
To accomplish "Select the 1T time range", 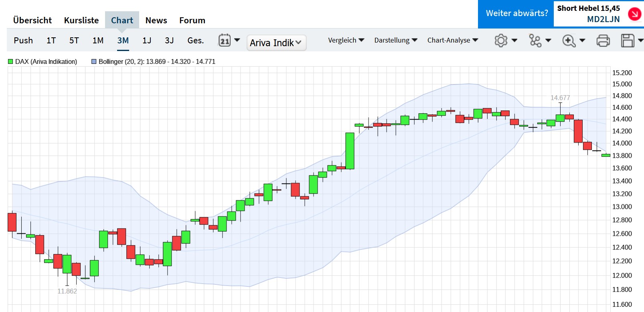I will [x=51, y=41].
